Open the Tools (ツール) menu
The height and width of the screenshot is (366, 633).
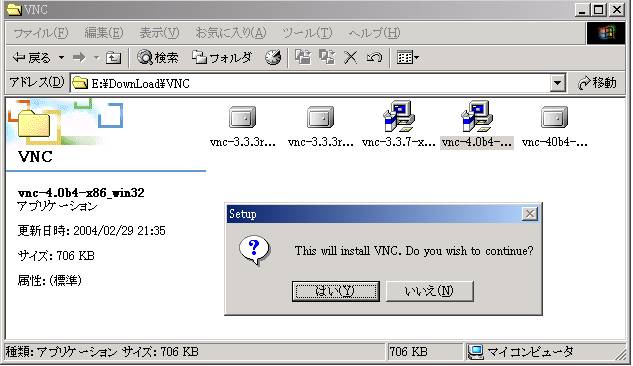pyautogui.click(x=307, y=33)
